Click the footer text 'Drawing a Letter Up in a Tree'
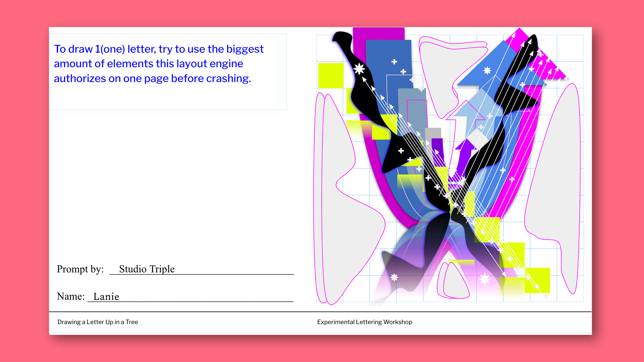 coord(98,322)
